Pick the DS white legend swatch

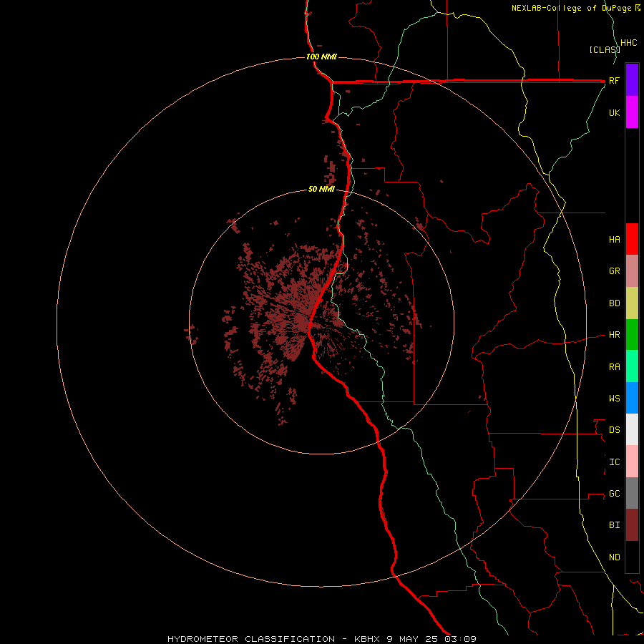coord(632,429)
